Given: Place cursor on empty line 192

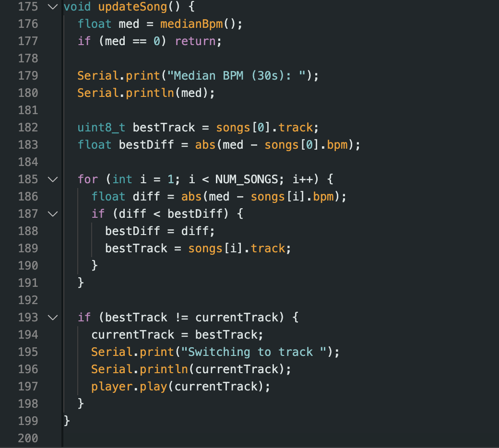Looking at the screenshot, I should [192, 300].
